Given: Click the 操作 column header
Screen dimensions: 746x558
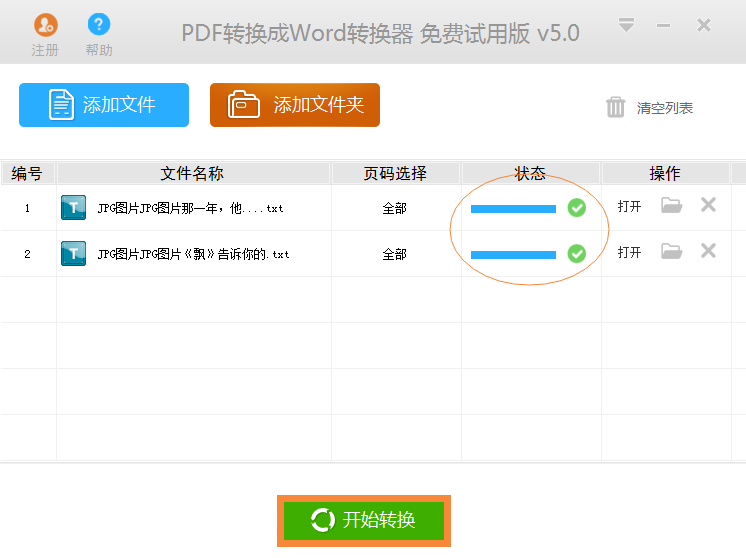Looking at the screenshot, I should coord(665,173).
